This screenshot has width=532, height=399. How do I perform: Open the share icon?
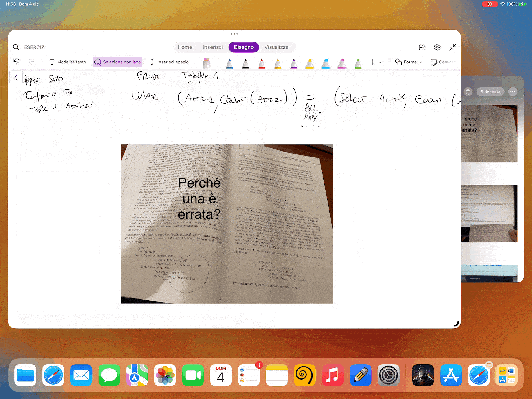click(x=422, y=47)
